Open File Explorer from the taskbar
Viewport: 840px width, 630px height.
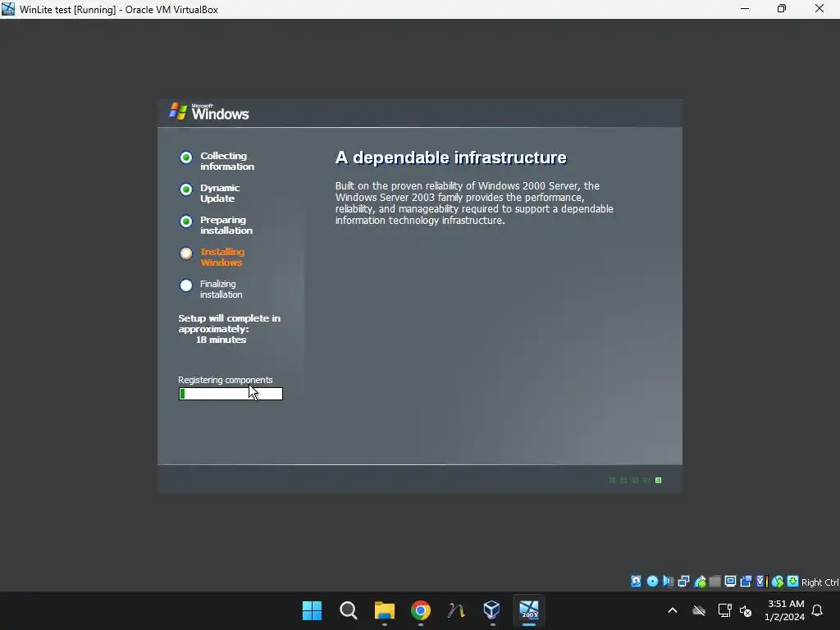click(x=384, y=610)
